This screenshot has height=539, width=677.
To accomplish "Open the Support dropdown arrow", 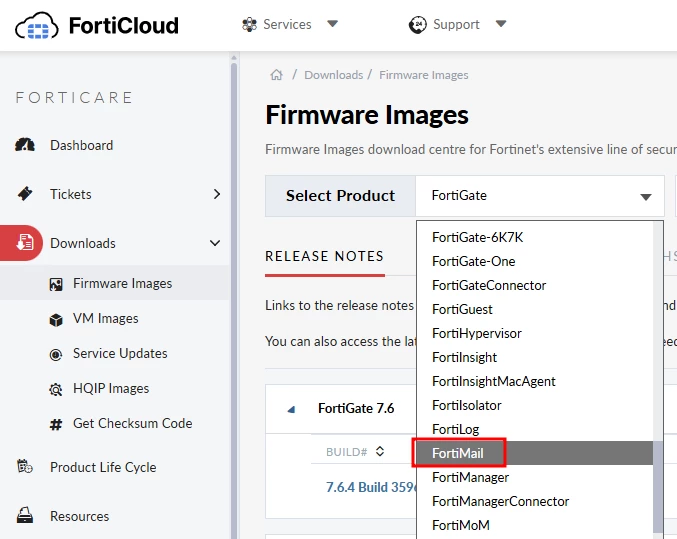I will coord(501,24).
